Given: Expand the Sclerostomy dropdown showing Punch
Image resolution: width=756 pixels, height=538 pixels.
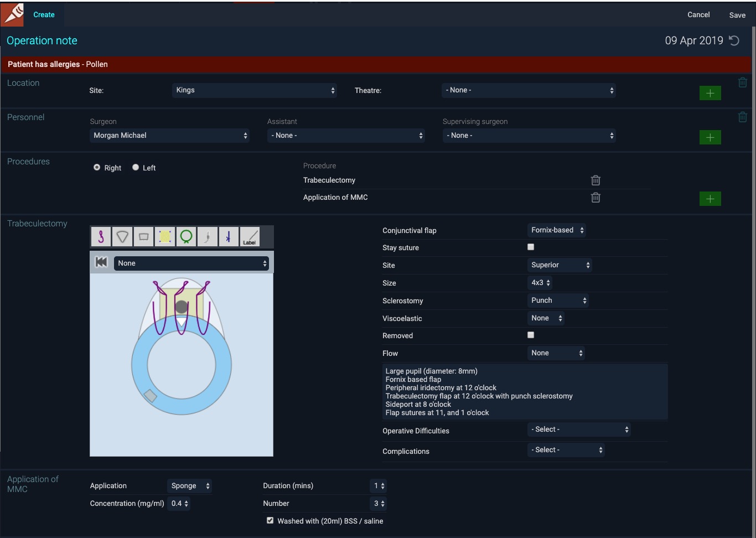Looking at the screenshot, I should click(x=558, y=301).
